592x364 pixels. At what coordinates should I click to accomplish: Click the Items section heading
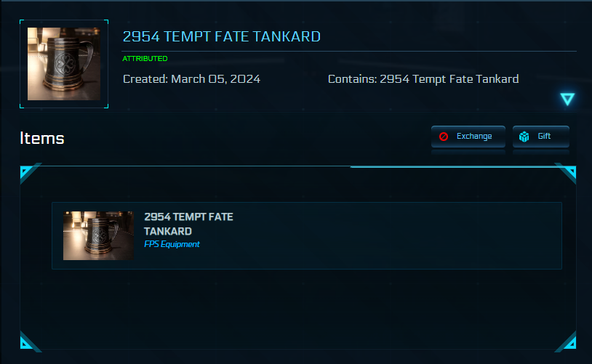click(42, 138)
